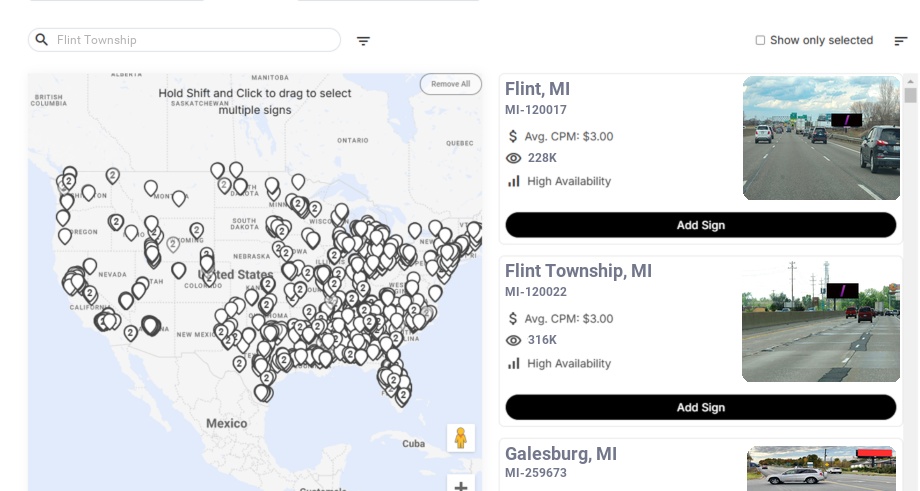Open the Flint, MI billboard photo
Screen dimensions: 920x491
point(821,138)
